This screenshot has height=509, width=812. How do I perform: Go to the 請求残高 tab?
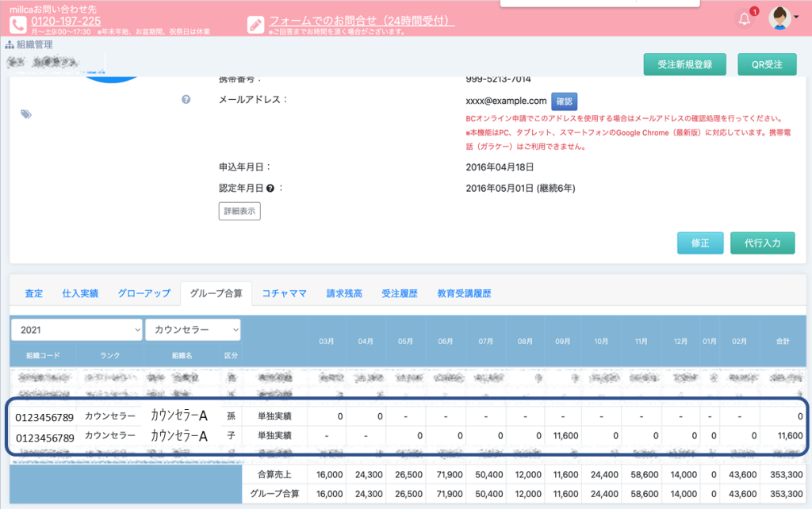tap(344, 293)
